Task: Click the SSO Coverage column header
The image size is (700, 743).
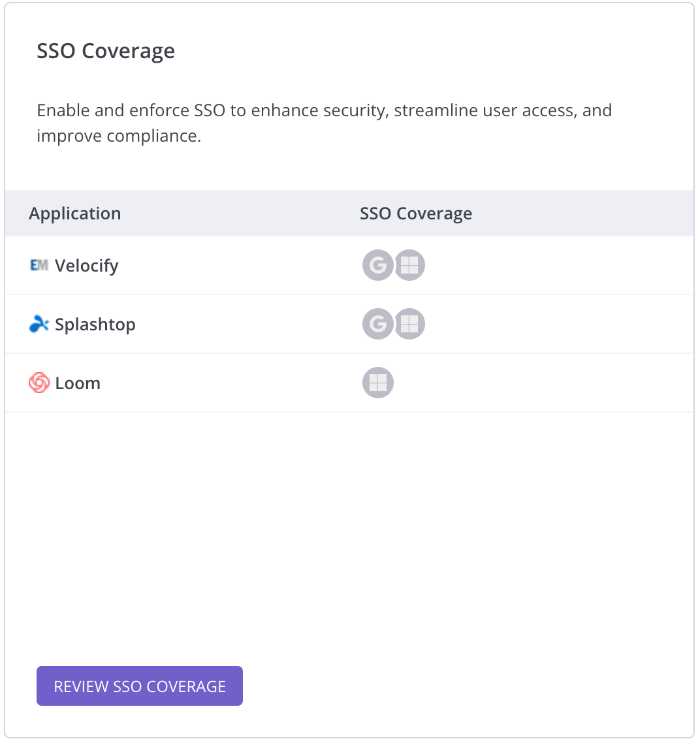Action: [416, 213]
